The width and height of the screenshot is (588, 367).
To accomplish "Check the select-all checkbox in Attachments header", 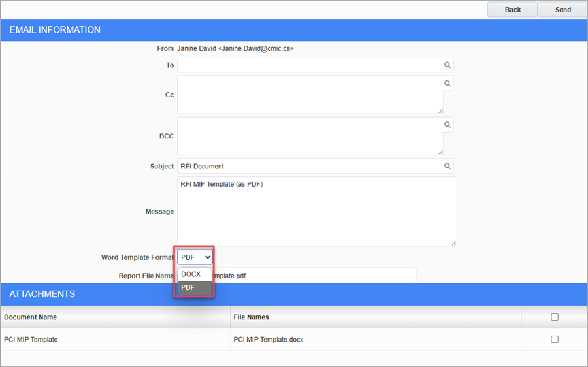I will [x=555, y=317].
